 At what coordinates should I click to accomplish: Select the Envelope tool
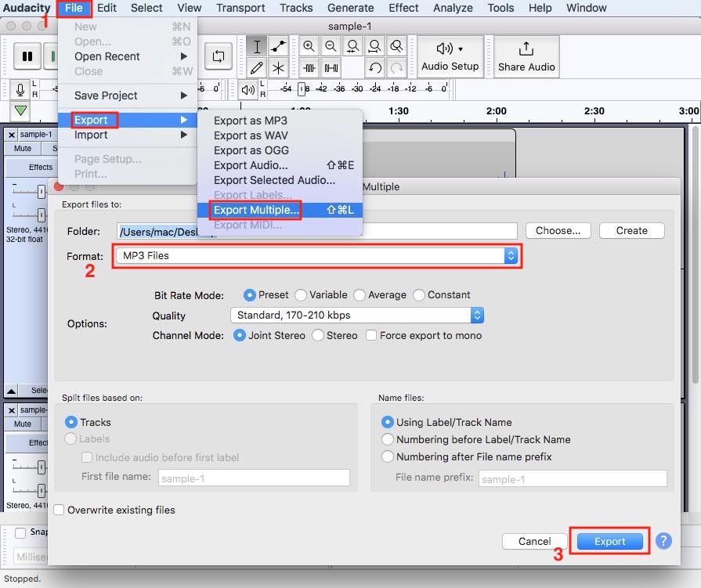click(278, 46)
